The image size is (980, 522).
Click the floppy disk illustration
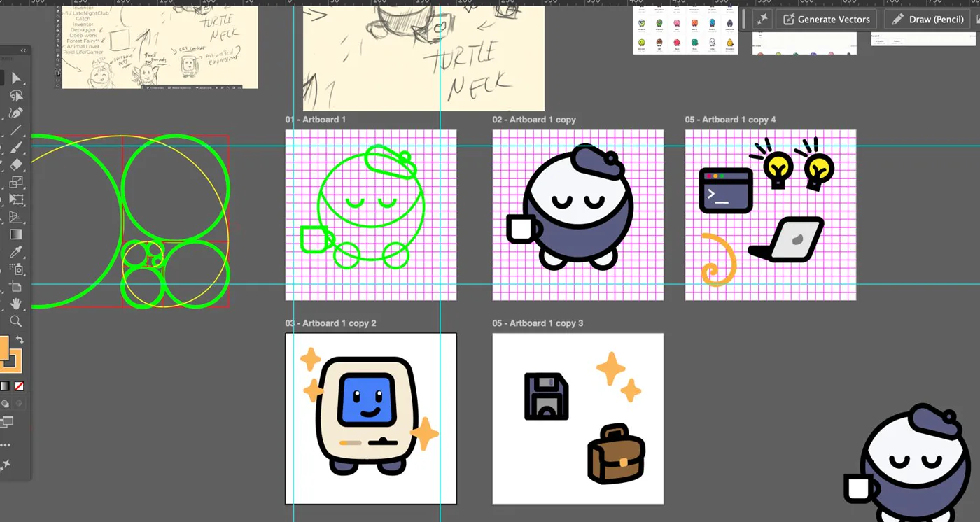(547, 397)
